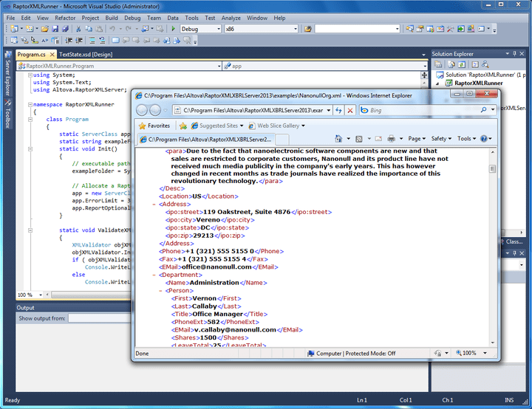Print the page using IE printer icon
The image size is (532, 409).
[391, 138]
